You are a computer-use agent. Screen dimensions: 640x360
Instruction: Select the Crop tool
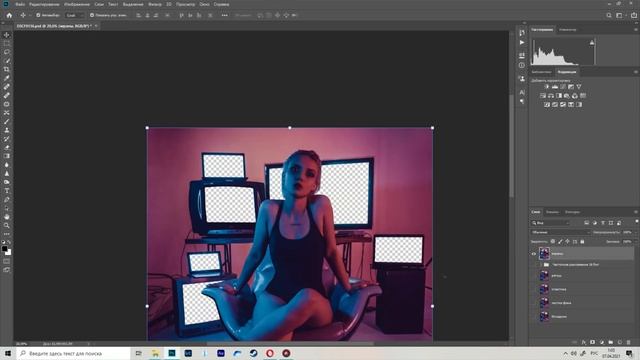click(7, 69)
